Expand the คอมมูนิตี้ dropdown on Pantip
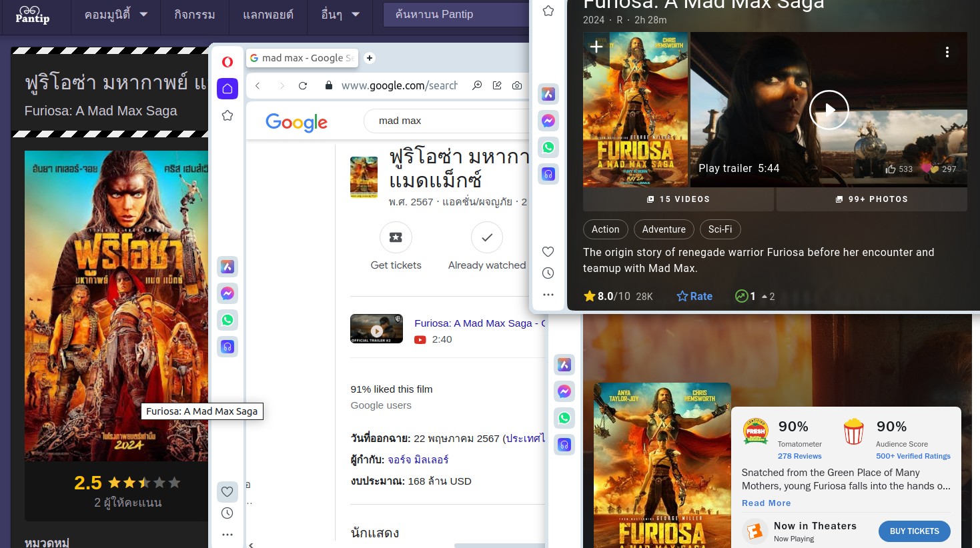 pos(116,14)
